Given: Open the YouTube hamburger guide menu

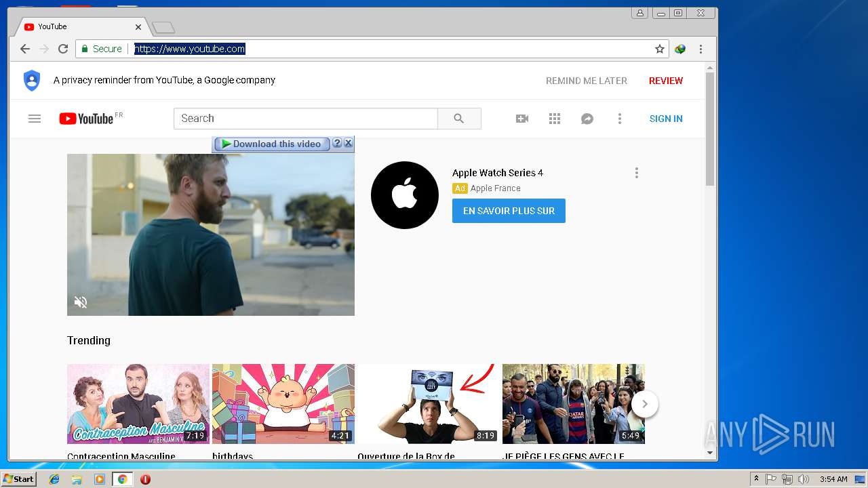Looking at the screenshot, I should pyautogui.click(x=35, y=119).
